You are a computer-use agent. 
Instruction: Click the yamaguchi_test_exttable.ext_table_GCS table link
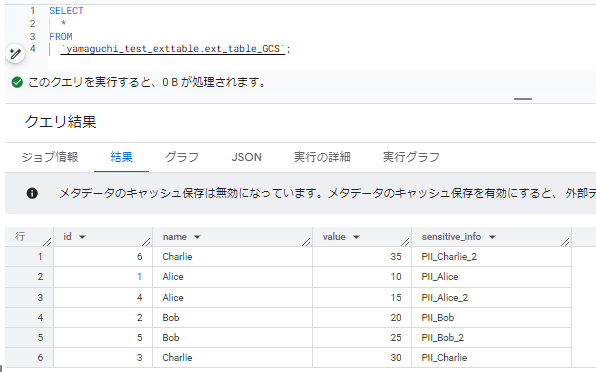[173, 49]
